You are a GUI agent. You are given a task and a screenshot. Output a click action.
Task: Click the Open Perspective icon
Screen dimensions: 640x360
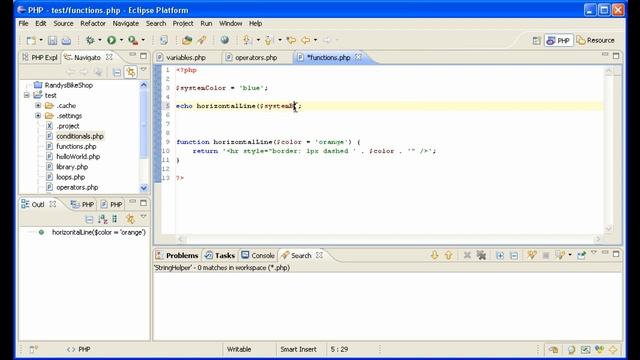point(537,40)
